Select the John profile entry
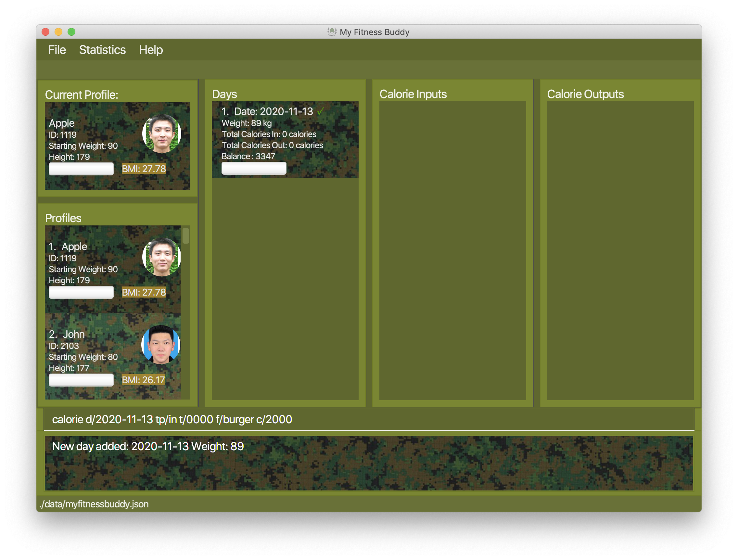The height and width of the screenshot is (560, 738). tap(112, 356)
